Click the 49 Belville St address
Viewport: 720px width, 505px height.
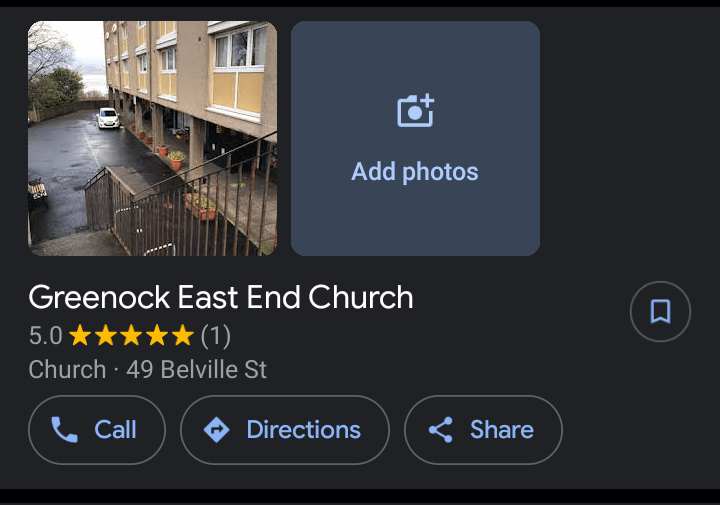[197, 370]
